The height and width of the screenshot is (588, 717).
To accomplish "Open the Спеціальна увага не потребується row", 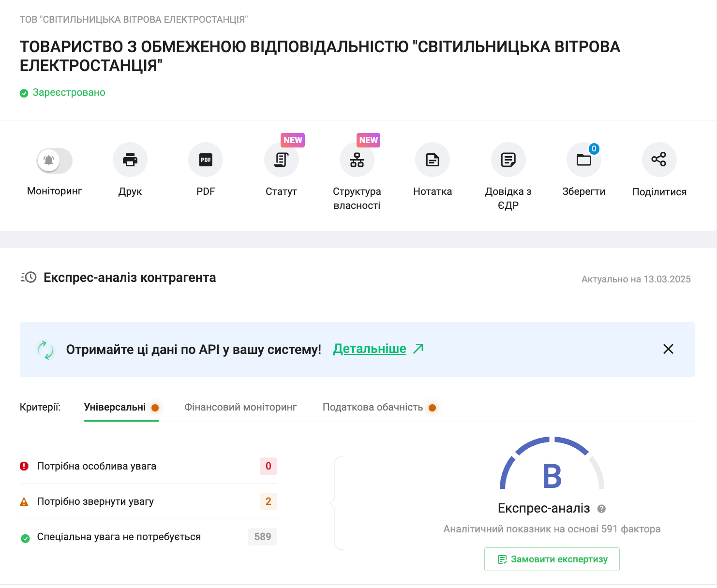I will (149, 537).
